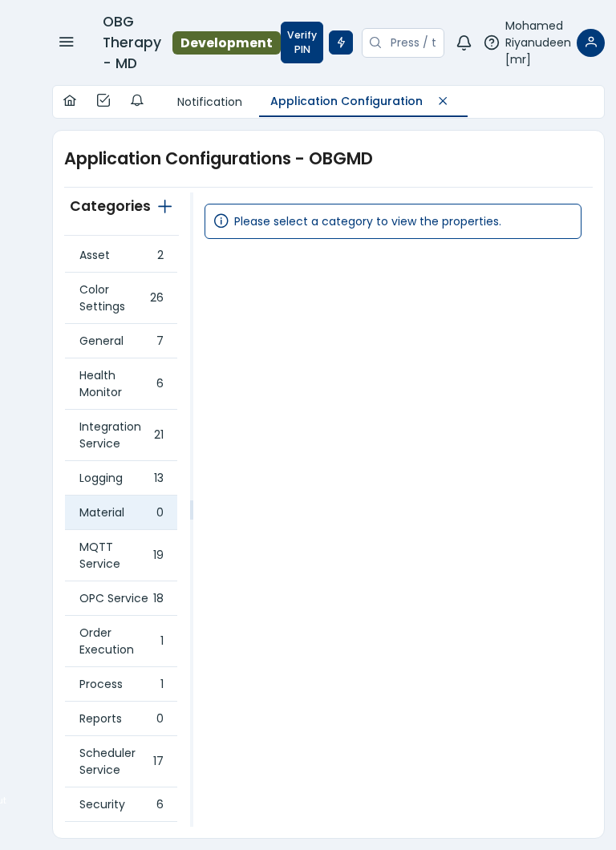
Task: Open the tasks checkbox icon tab
Action: coord(103,101)
